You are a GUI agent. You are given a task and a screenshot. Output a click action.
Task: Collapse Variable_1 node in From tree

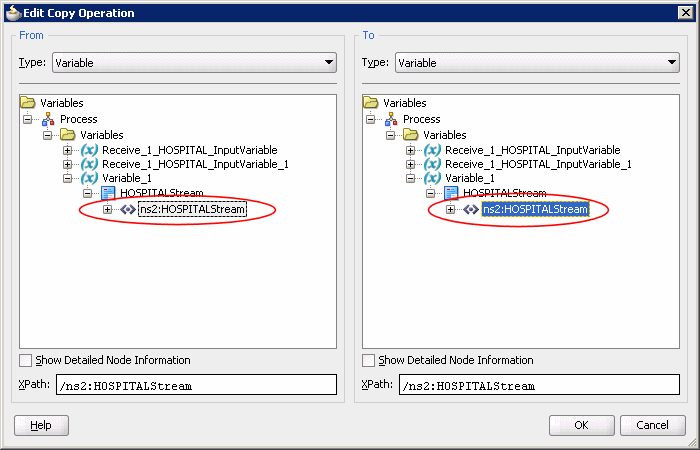[68, 179]
